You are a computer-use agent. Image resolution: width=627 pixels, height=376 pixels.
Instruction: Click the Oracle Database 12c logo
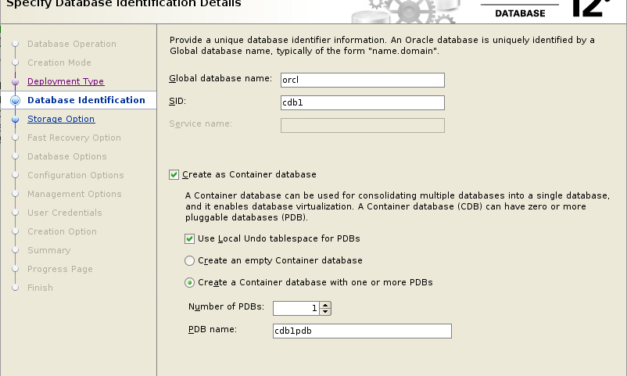point(552,9)
